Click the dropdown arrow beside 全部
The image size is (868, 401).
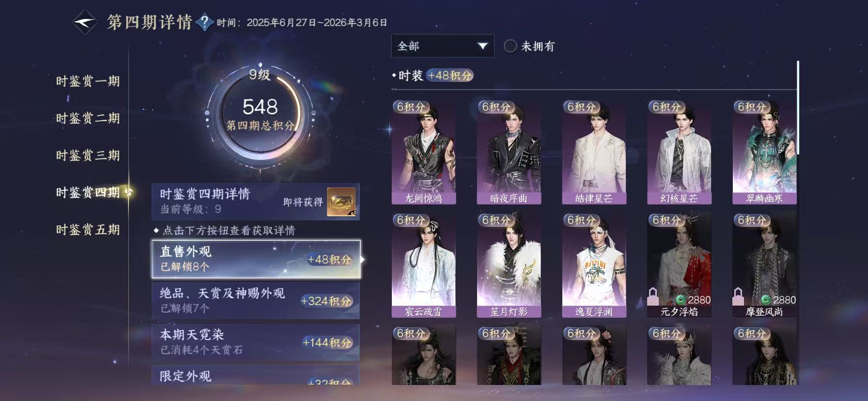(482, 46)
